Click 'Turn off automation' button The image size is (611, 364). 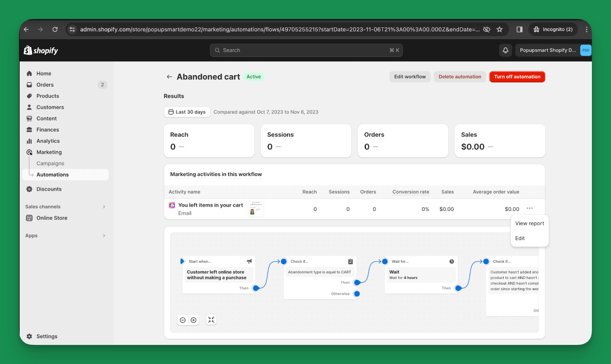point(517,76)
